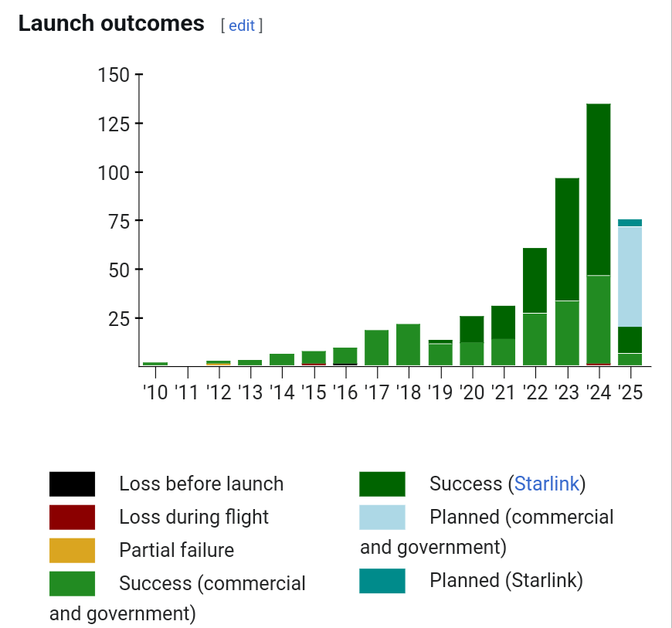Click the '17 bar in the chart
The image size is (672, 628).
pos(377,348)
